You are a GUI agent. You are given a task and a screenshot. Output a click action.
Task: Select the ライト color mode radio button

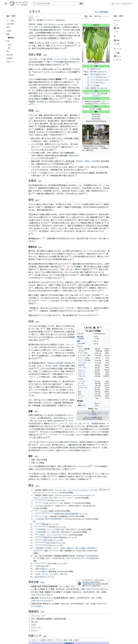point(115,56)
